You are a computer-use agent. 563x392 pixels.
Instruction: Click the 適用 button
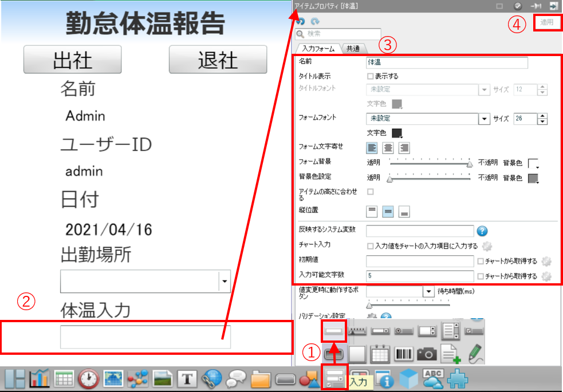pyautogui.click(x=547, y=23)
